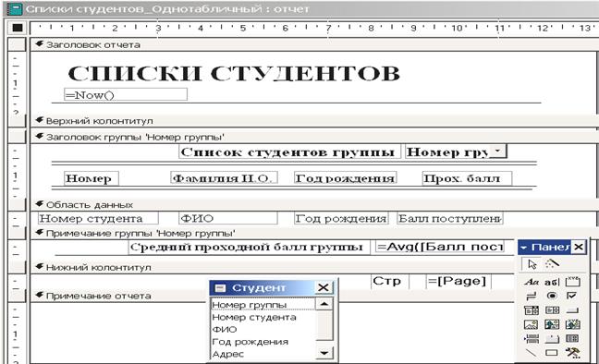Viewport: 599px width, 364px height.
Task: Select the Check Box tool
Action: (x=572, y=296)
